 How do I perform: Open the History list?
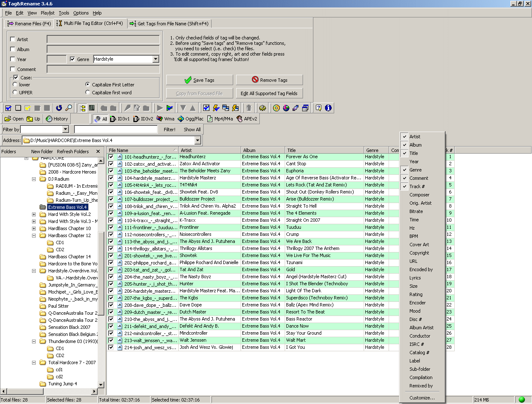pos(57,119)
